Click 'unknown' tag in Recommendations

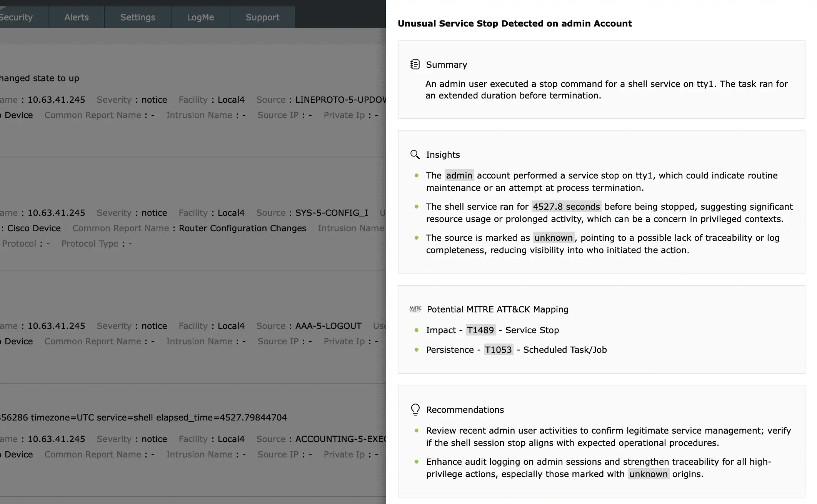[649, 474]
